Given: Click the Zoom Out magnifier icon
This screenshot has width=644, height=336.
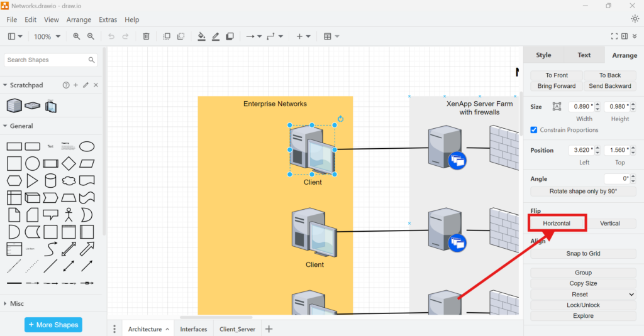Looking at the screenshot, I should pyautogui.click(x=91, y=36).
